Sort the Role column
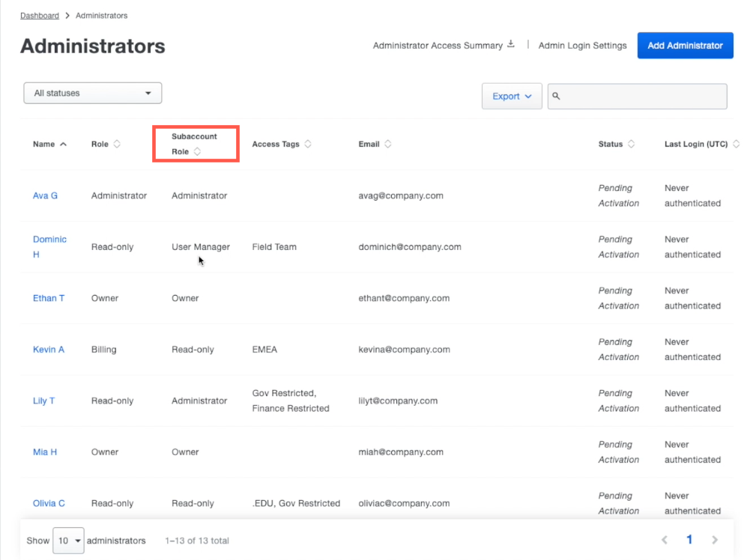 [x=117, y=143]
